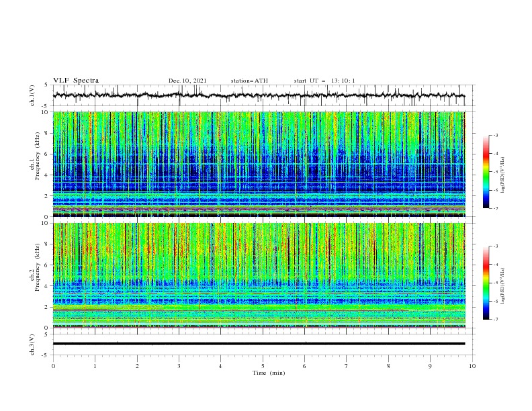Click time axis tick label "7"
This screenshot has width=532, height=411.
coord(347,366)
